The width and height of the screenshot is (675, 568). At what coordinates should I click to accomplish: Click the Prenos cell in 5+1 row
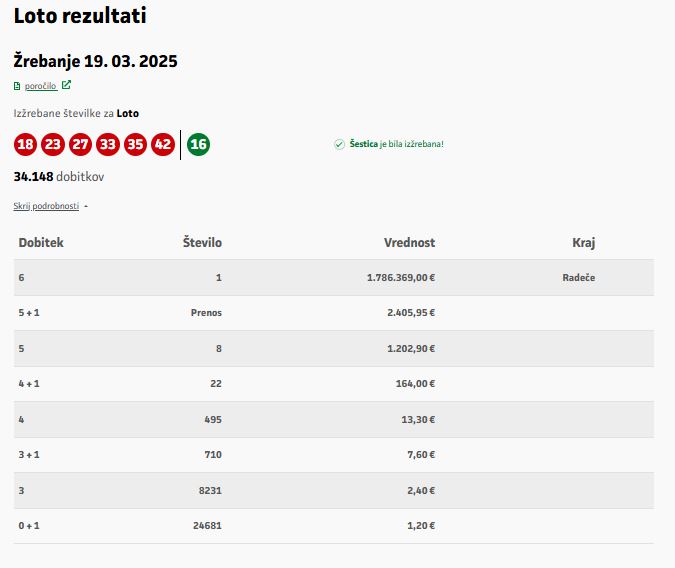(206, 312)
